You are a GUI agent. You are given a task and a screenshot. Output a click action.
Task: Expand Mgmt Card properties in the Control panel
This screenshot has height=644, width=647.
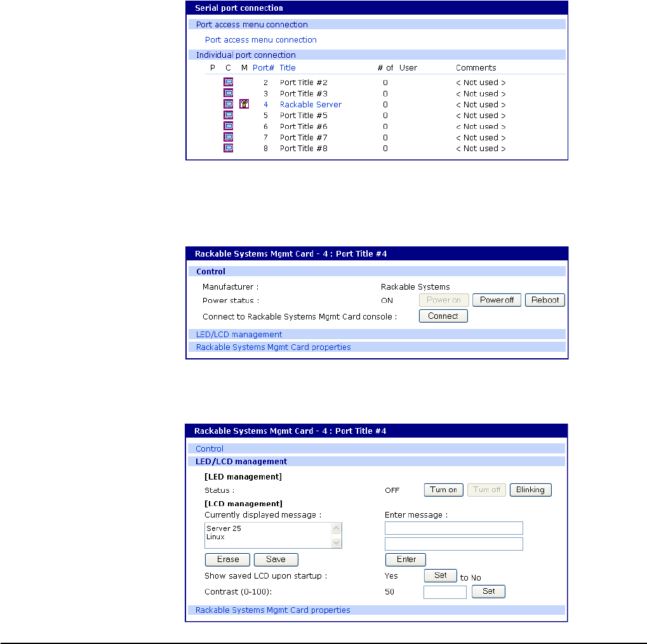click(x=377, y=347)
